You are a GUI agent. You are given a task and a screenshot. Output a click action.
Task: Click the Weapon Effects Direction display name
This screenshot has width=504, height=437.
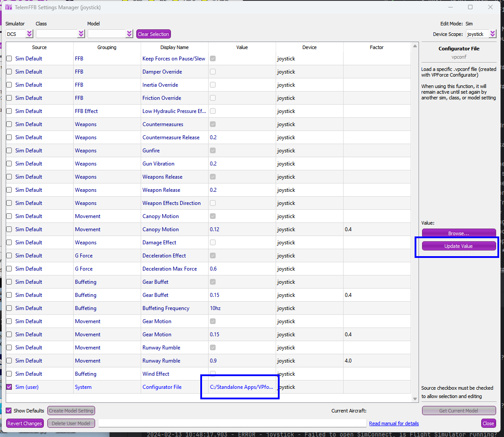[x=172, y=203]
